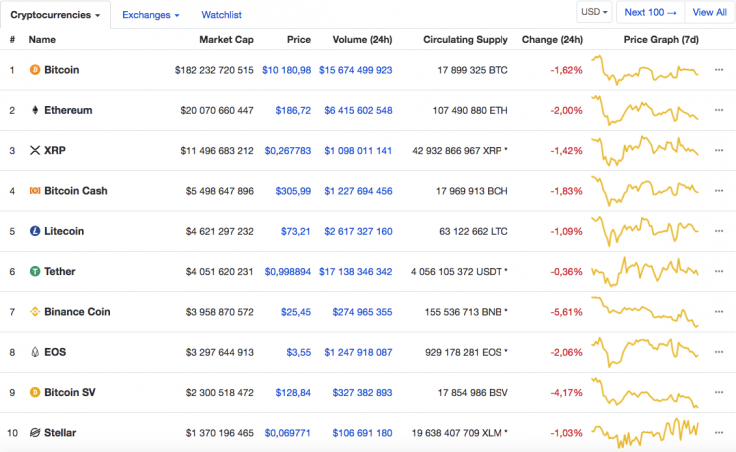Open the three-dot menu for Stellar
The height and width of the screenshot is (452, 736).
pos(719,433)
